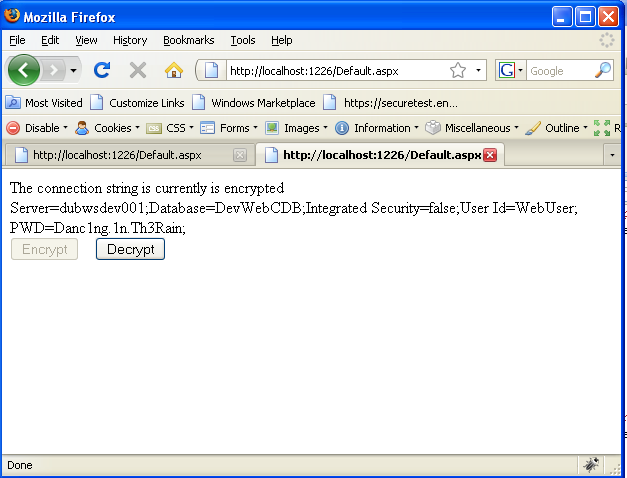627x478 pixels.
Task: Reload the page with the blue Refresh icon
Action: (x=102, y=70)
